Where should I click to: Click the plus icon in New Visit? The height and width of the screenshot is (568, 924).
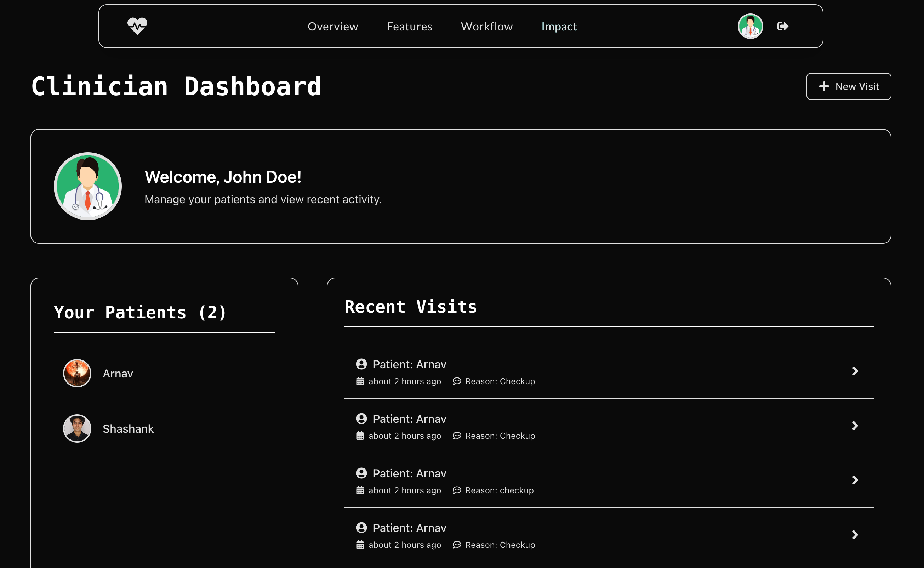(824, 86)
